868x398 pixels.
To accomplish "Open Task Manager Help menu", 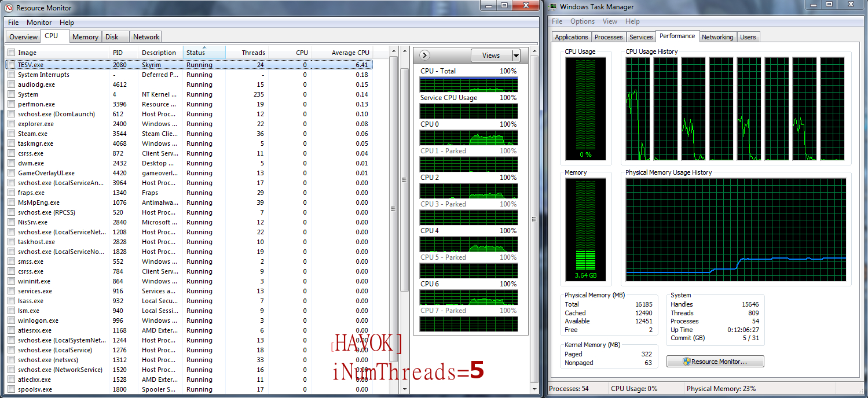I will [633, 21].
